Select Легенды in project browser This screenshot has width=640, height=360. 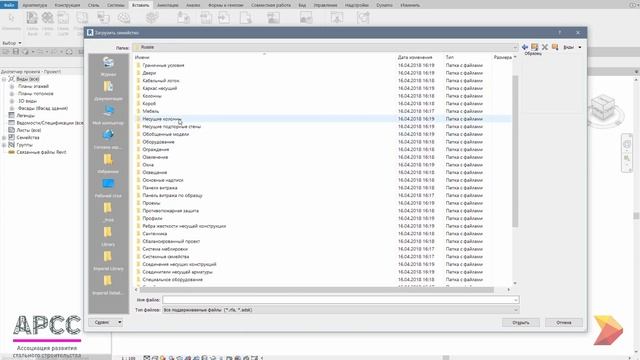[x=25, y=116]
